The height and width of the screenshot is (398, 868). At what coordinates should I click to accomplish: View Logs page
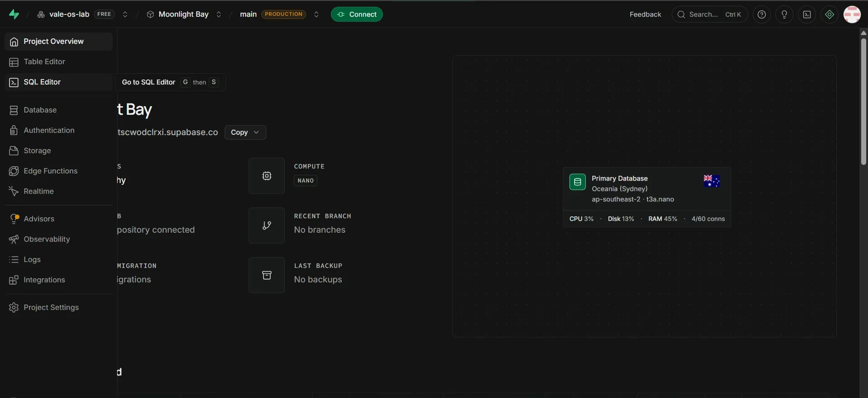click(x=59, y=260)
